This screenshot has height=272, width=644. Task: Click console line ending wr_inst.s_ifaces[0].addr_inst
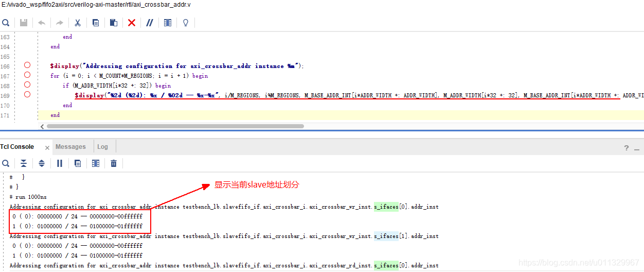[x=224, y=207]
